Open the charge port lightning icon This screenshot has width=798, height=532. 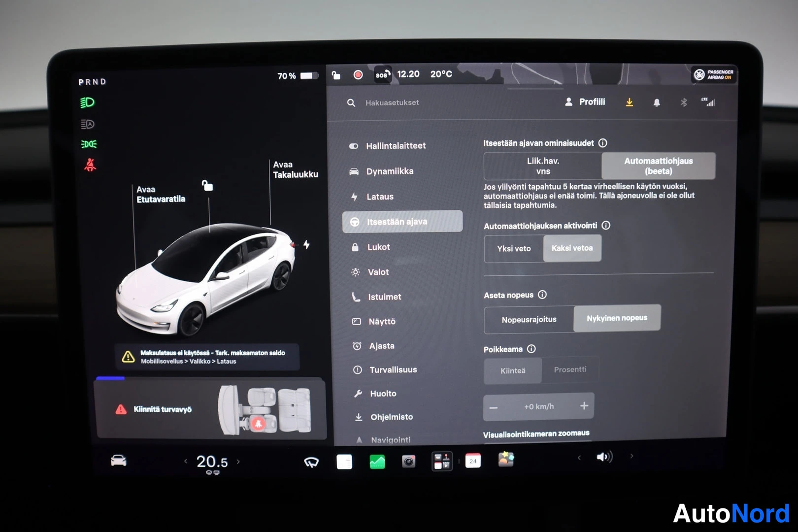pos(306,244)
